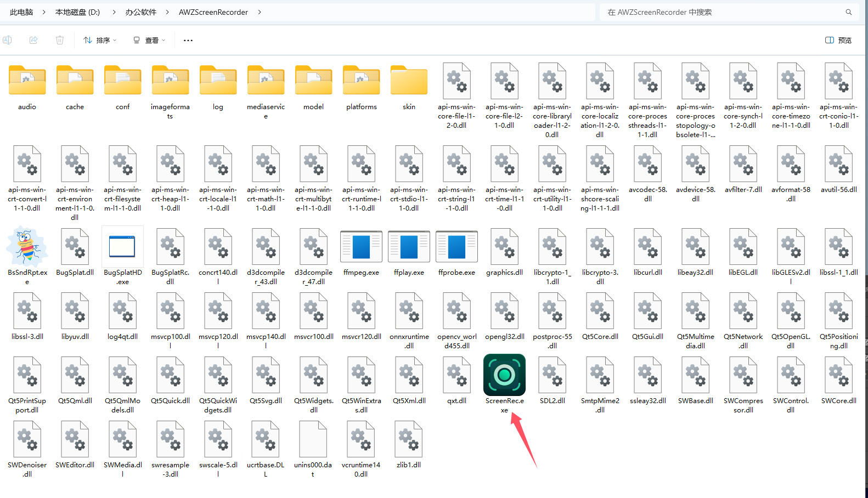Open the cache folder
868x498 pixels.
click(x=75, y=80)
